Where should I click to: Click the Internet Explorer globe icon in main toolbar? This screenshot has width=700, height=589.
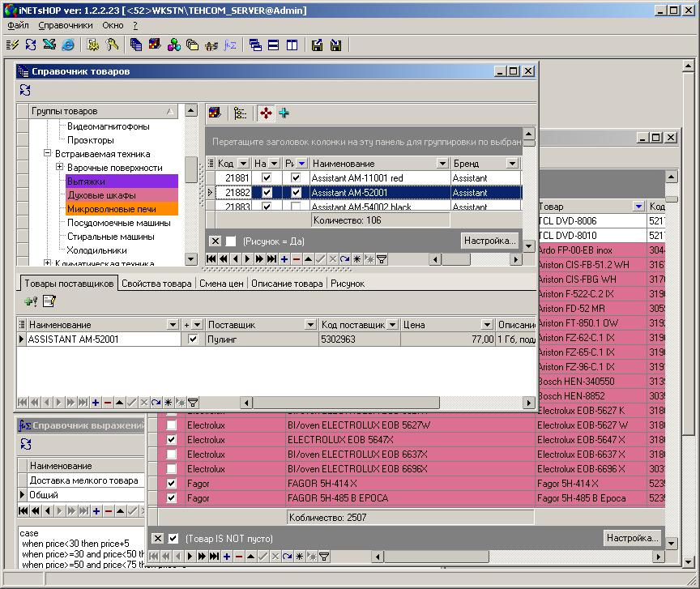click(x=68, y=45)
